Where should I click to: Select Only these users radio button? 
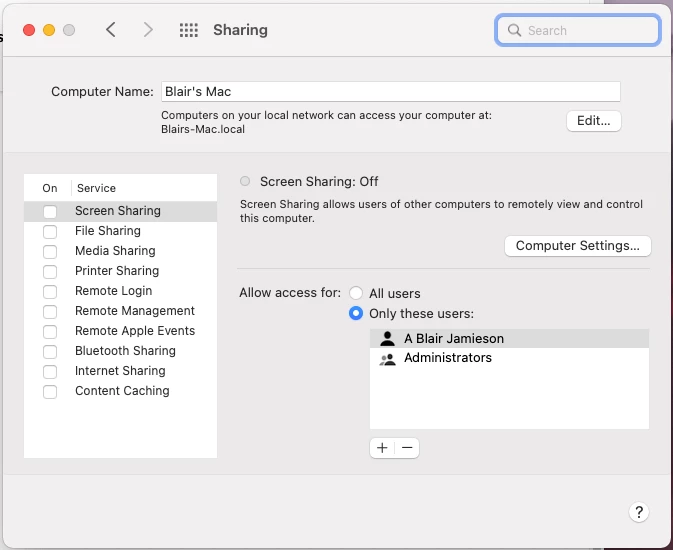coord(356,313)
